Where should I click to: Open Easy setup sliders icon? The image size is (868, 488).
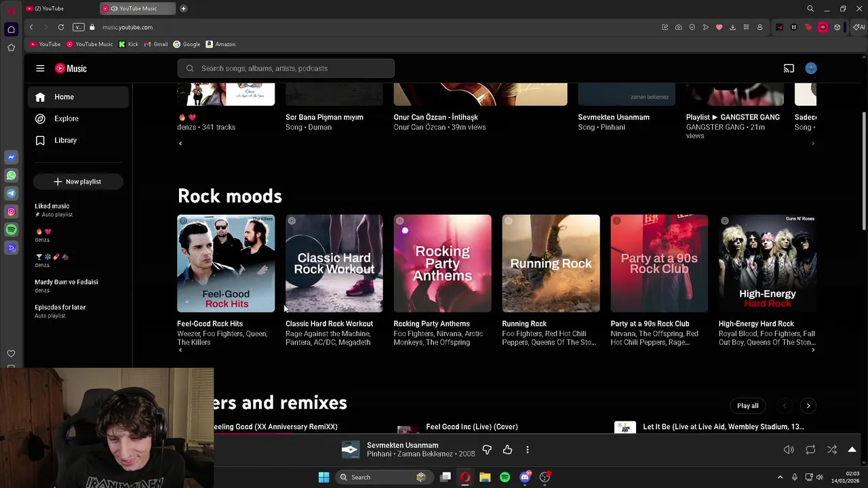(746, 27)
